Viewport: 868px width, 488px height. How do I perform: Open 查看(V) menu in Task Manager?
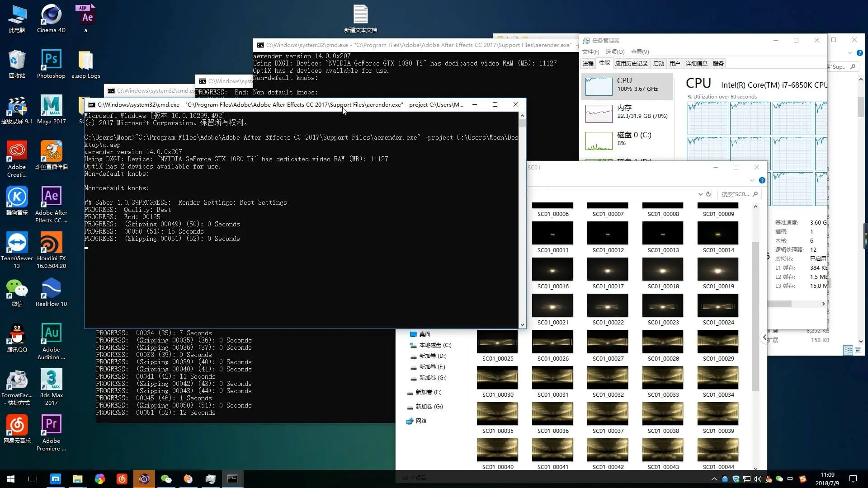pos(640,52)
